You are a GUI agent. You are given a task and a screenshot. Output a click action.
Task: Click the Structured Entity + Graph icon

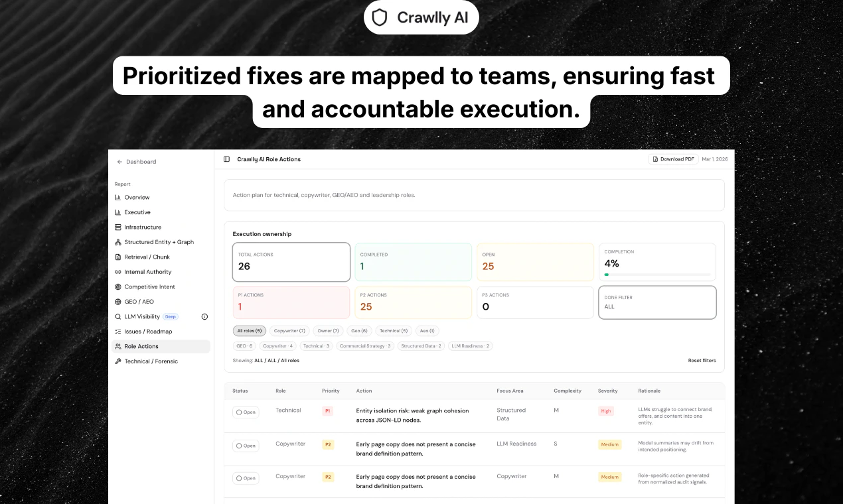(x=118, y=242)
